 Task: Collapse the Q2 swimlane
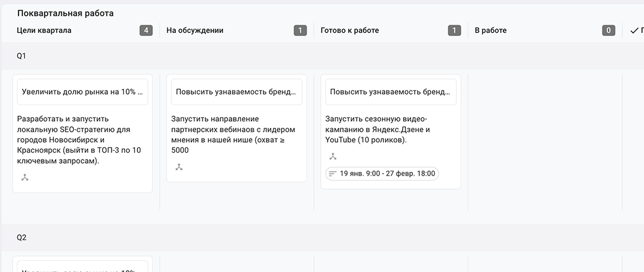pyautogui.click(x=22, y=237)
